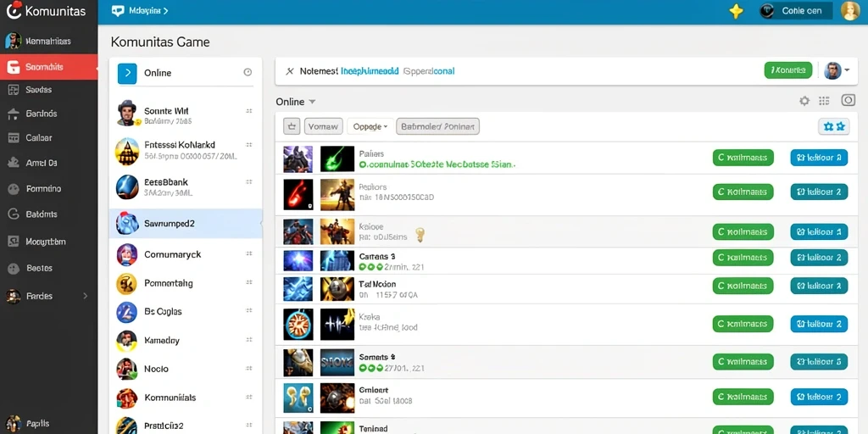The width and height of the screenshot is (868, 434).
Task: Click the chat bubble icon in header
Action: [117, 10]
